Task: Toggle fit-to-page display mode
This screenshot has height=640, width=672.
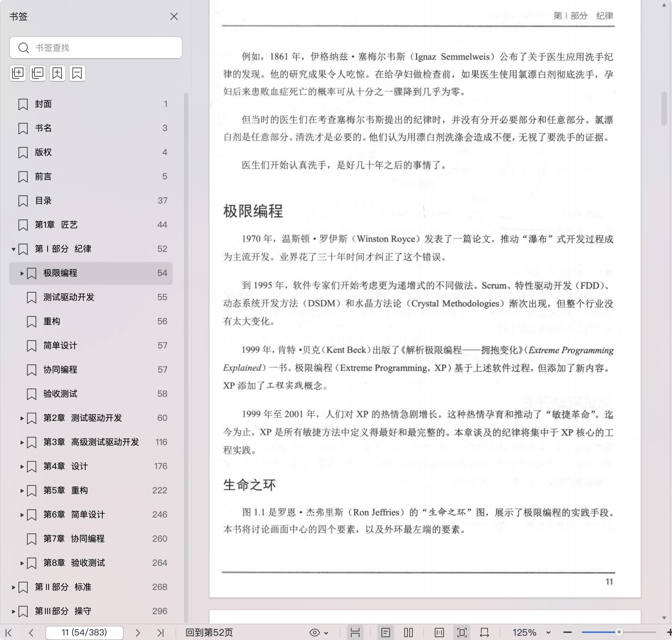Action: tap(462, 633)
